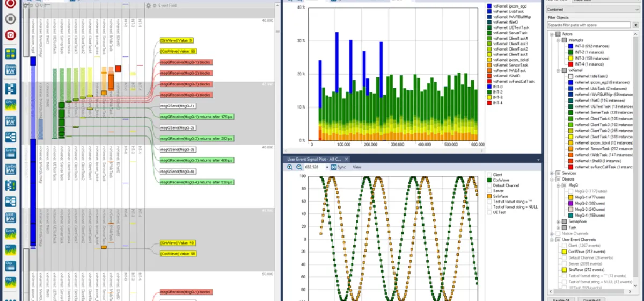This screenshot has width=644, height=301.
Task: Open the CPU load graph icon in sidebar
Action: (x=10, y=105)
